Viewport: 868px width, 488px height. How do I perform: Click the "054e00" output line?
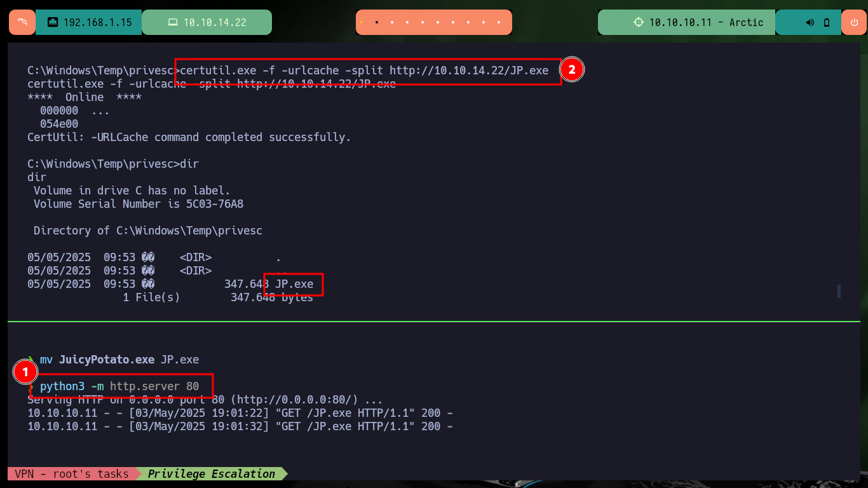coord(59,124)
